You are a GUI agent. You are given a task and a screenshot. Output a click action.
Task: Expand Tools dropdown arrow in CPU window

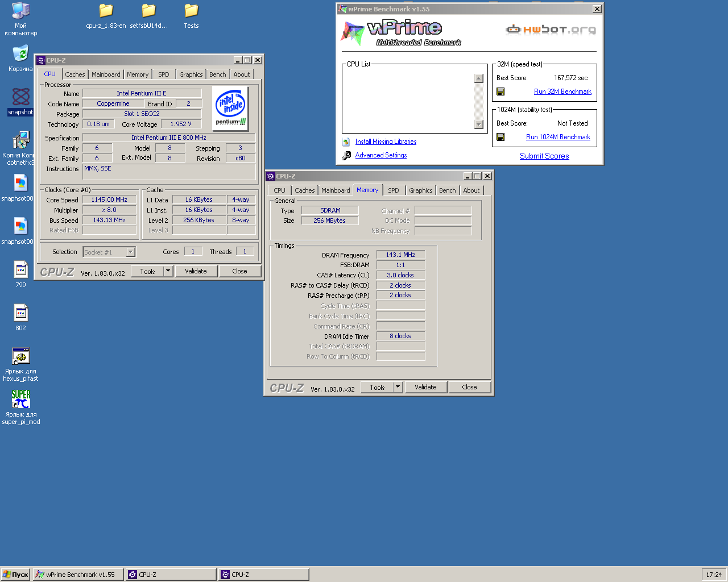pos(168,271)
